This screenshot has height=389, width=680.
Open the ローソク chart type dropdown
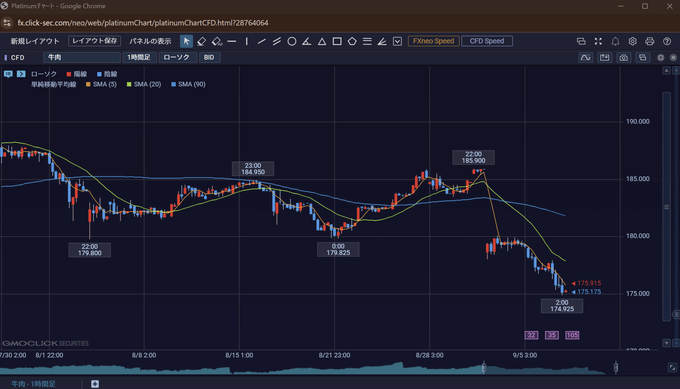pyautogui.click(x=177, y=57)
